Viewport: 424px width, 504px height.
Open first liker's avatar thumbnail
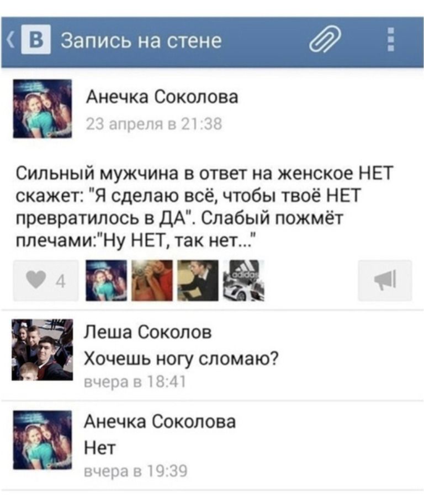(x=107, y=281)
